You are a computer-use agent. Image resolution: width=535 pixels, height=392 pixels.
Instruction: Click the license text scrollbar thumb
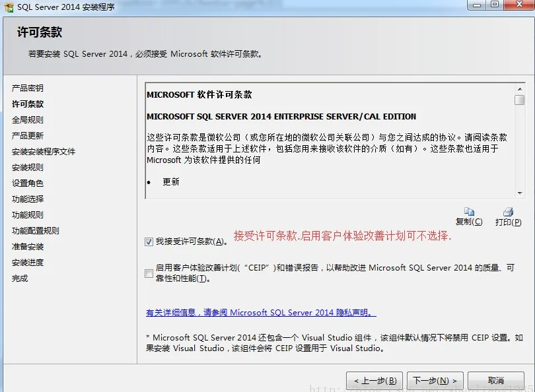[520, 100]
